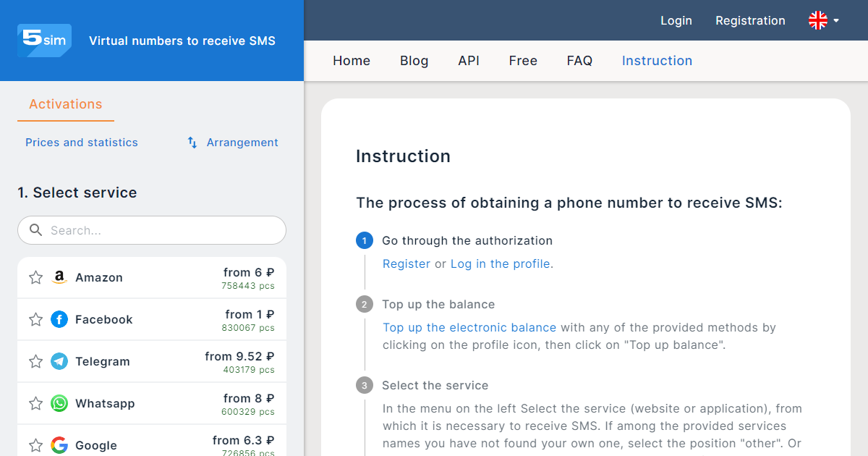Click the '830067 pcs' Facebook quantity
The height and width of the screenshot is (456, 868).
click(248, 328)
